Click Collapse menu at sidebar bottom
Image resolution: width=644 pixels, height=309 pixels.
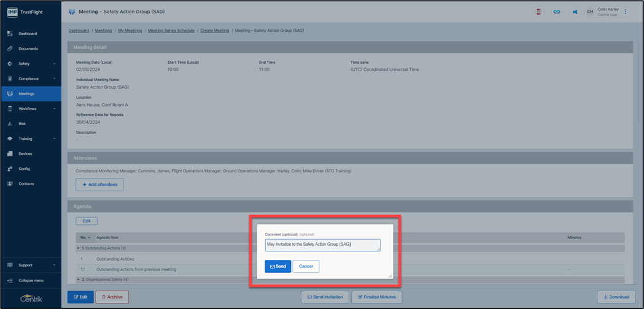31,280
